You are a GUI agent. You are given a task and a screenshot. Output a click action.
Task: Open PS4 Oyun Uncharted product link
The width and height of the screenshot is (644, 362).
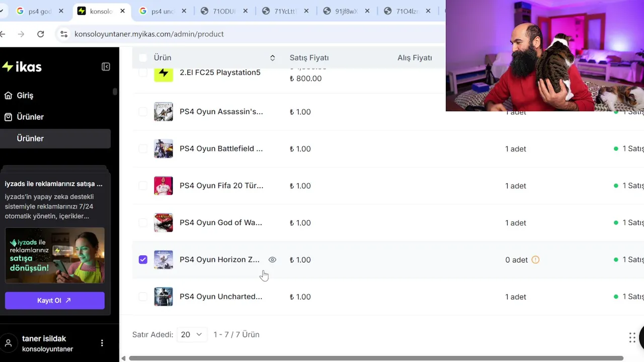coord(221,297)
